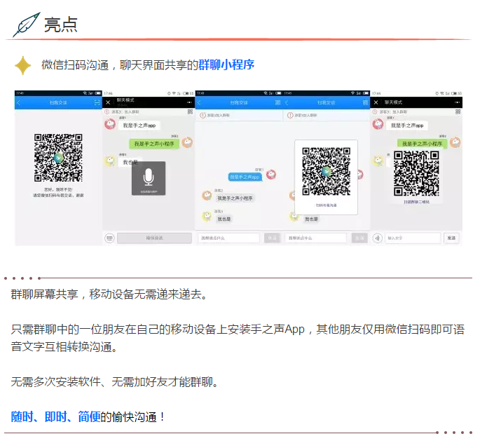
Task: Open three-dot menu in second phone header
Action: pyautogui.click(x=188, y=102)
